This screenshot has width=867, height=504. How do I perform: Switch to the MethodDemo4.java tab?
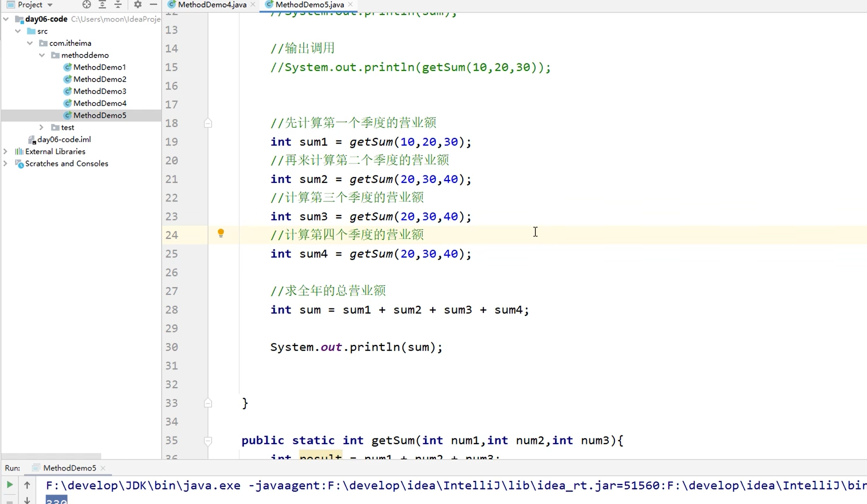pyautogui.click(x=210, y=4)
